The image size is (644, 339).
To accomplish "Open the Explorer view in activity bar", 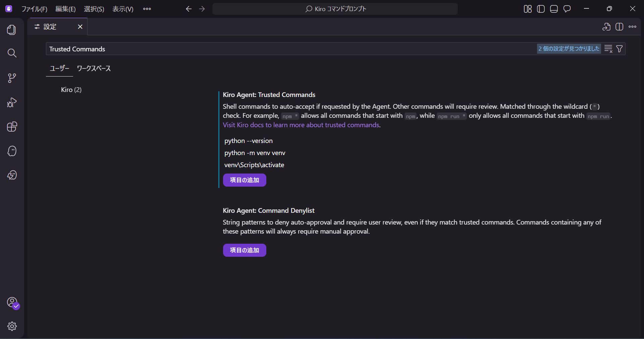I will tap(12, 30).
